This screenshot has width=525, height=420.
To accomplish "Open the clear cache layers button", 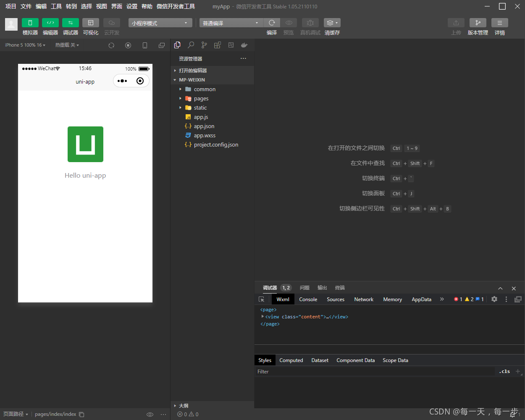I will tap(332, 23).
